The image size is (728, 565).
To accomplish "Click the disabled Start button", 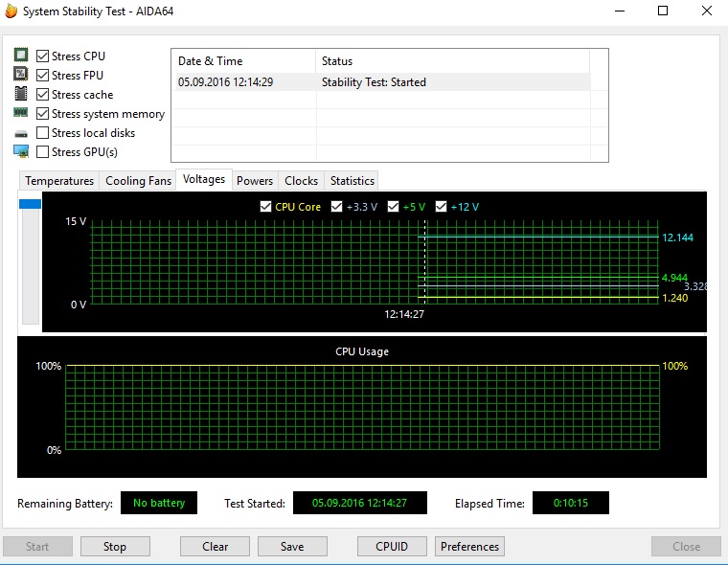I will pos(37,547).
